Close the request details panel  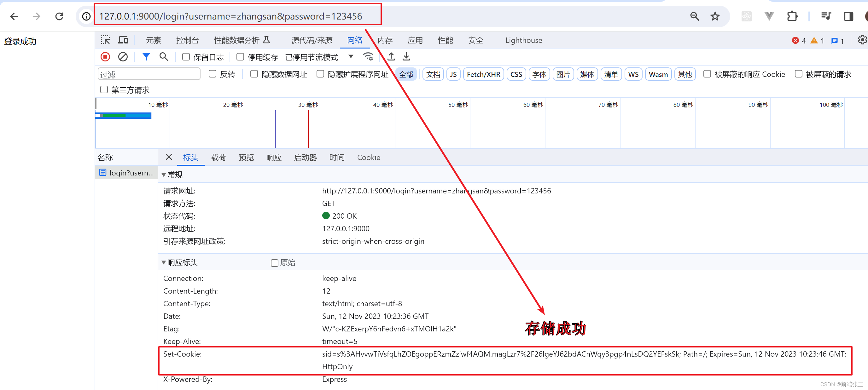[169, 157]
